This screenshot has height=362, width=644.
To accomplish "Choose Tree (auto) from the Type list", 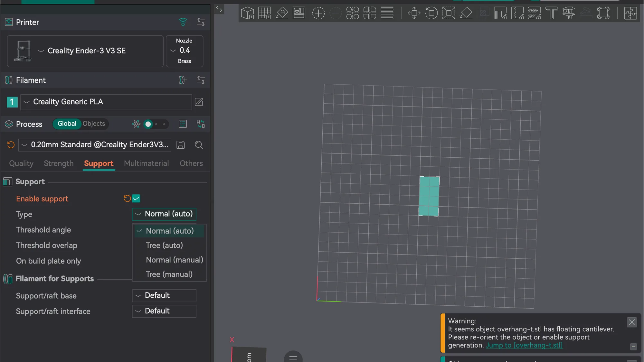I will (169, 245).
